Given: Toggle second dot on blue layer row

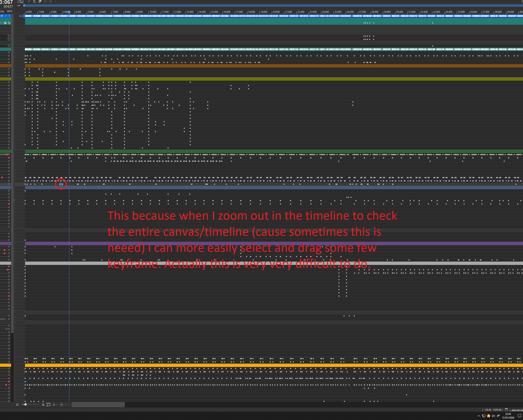Looking at the screenshot, I should (x=9, y=16).
